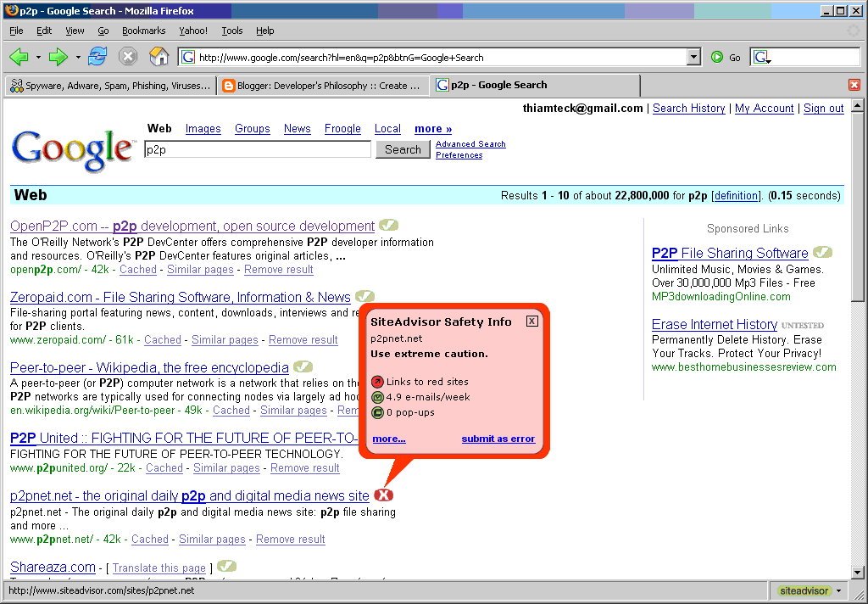Open the Tools menu
Viewport: 868px width, 604px height.
(232, 31)
